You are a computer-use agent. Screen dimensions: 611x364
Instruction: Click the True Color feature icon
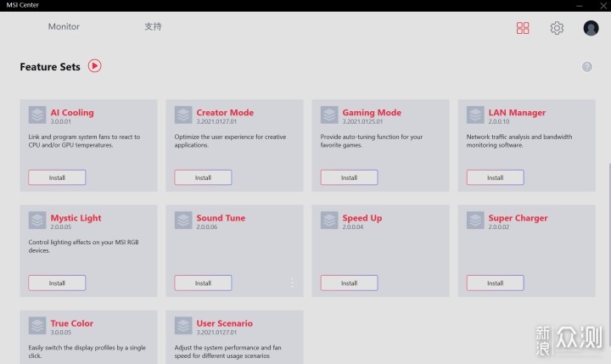coord(37,326)
